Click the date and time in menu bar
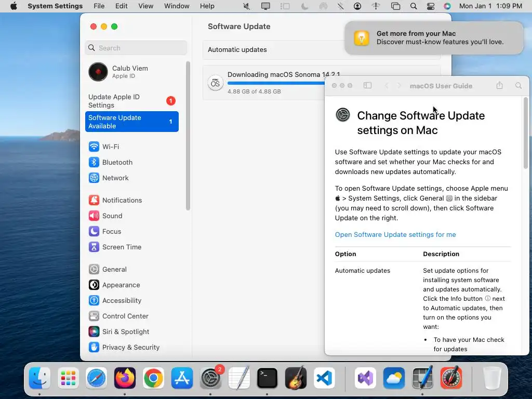The image size is (532, 399). 490,6
